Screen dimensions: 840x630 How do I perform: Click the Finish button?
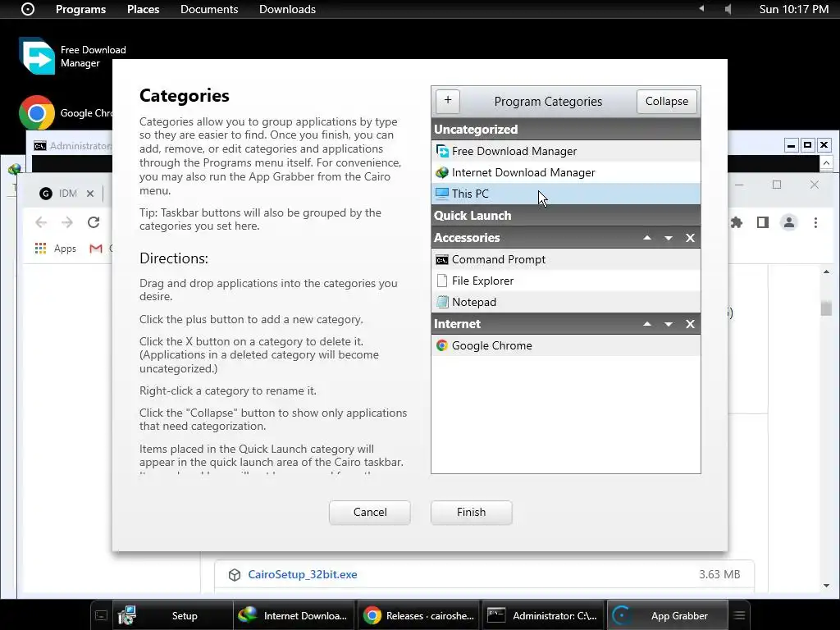[472, 512]
